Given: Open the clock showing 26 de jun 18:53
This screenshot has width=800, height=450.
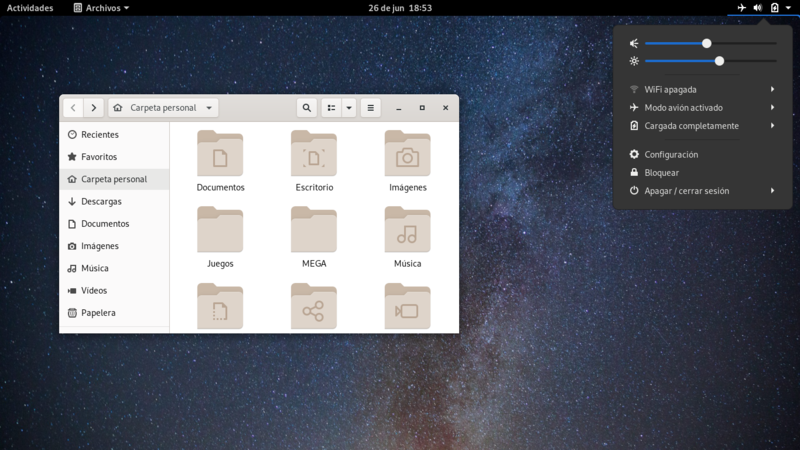Looking at the screenshot, I should coord(400,8).
